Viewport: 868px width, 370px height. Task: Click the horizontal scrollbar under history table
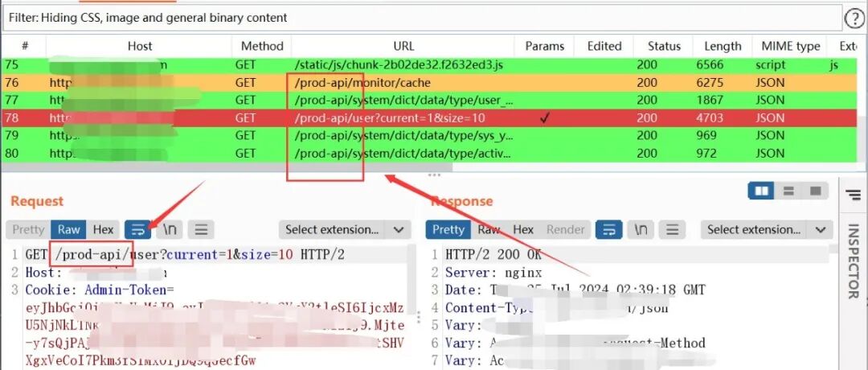point(227,166)
